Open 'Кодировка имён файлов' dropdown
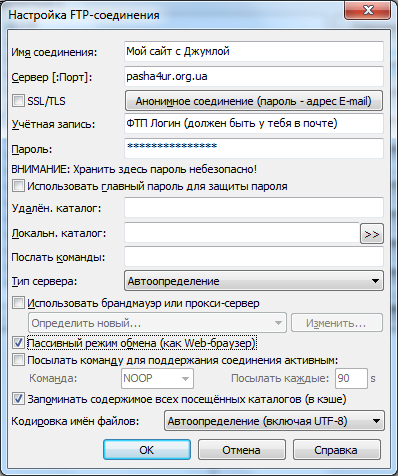This screenshot has width=398, height=476. click(x=274, y=421)
